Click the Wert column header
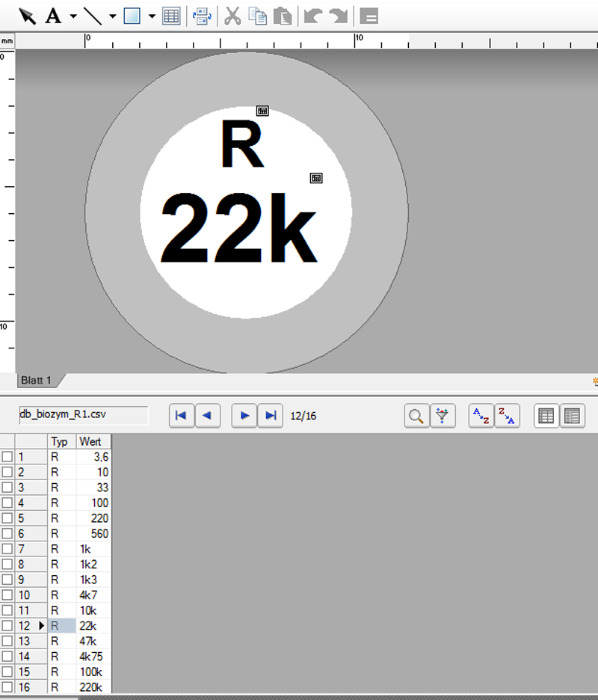The width and height of the screenshot is (598, 700). tap(93, 441)
